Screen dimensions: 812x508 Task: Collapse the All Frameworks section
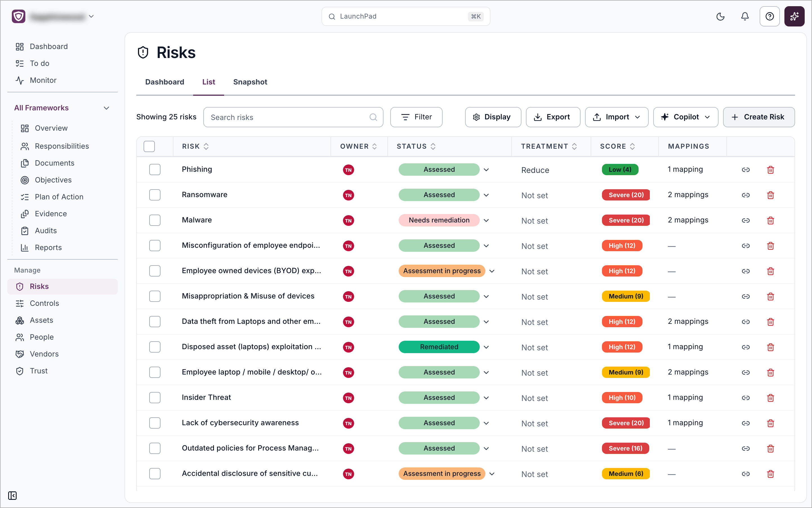106,108
